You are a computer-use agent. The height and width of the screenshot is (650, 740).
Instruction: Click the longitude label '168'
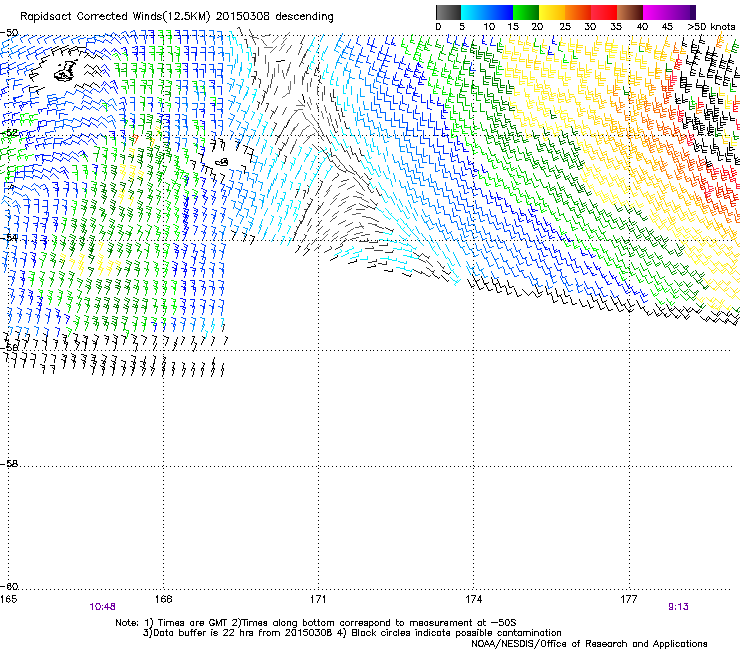pos(163,599)
